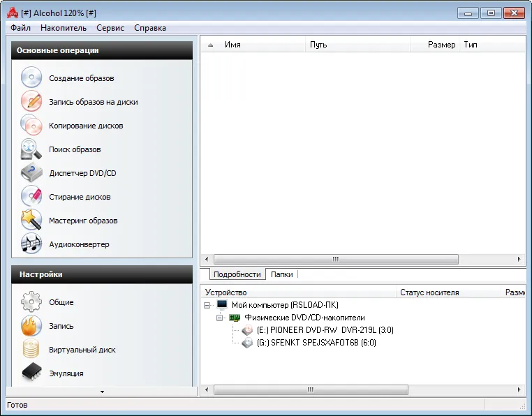Open the Накопитель menu

[64, 28]
